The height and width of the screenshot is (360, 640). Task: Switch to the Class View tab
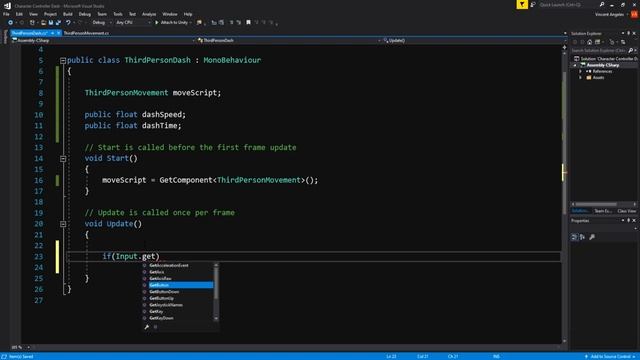(x=627, y=211)
